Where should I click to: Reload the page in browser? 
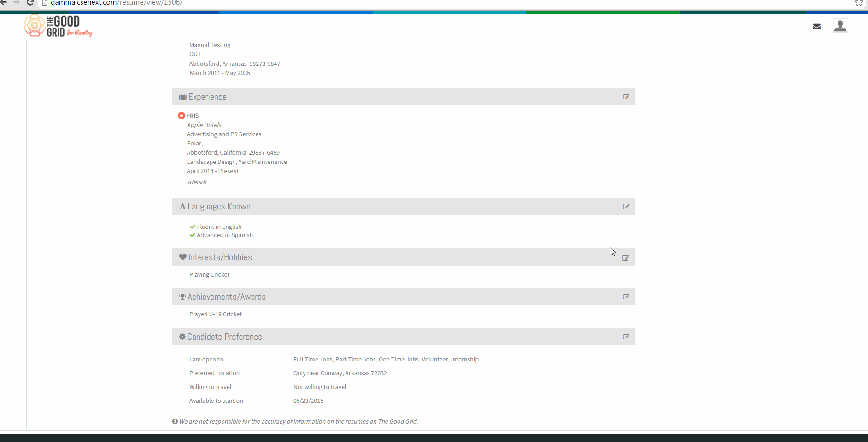point(30,3)
